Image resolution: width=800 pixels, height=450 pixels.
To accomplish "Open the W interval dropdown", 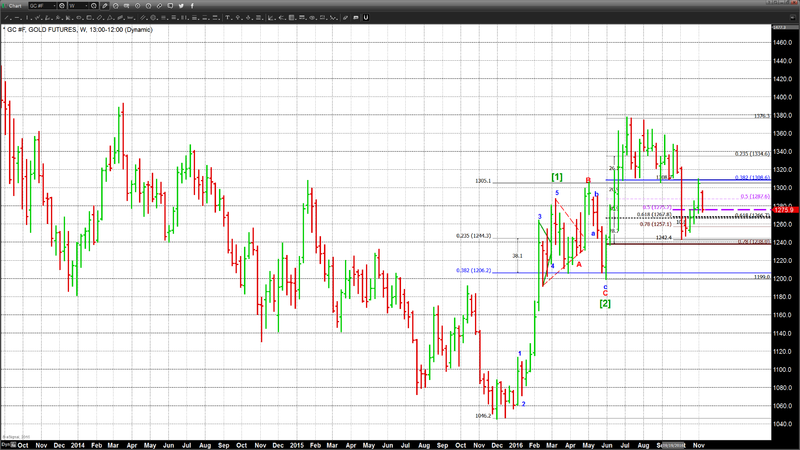I will tap(78, 6).
